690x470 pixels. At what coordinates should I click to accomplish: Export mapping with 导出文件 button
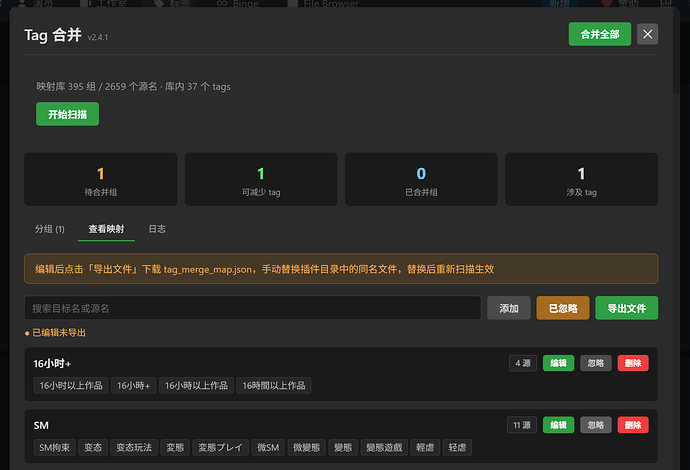[627, 308]
